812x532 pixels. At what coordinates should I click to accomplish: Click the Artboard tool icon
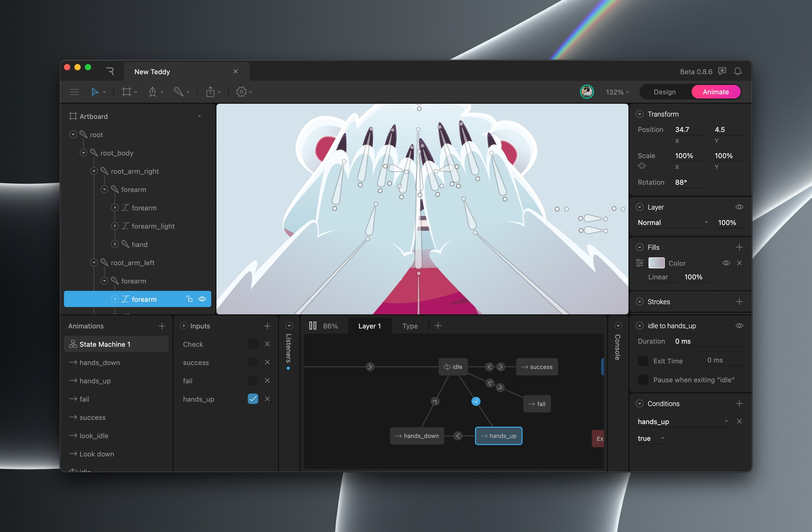126,92
